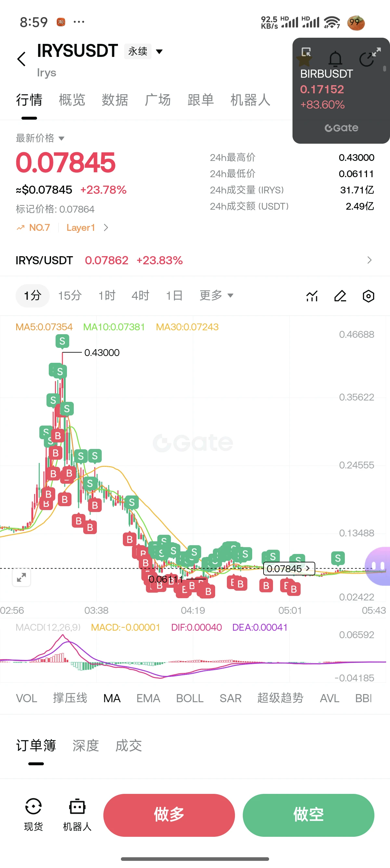Tap the 标记价格: 0.07864 text
390x868 pixels.
[55, 209]
